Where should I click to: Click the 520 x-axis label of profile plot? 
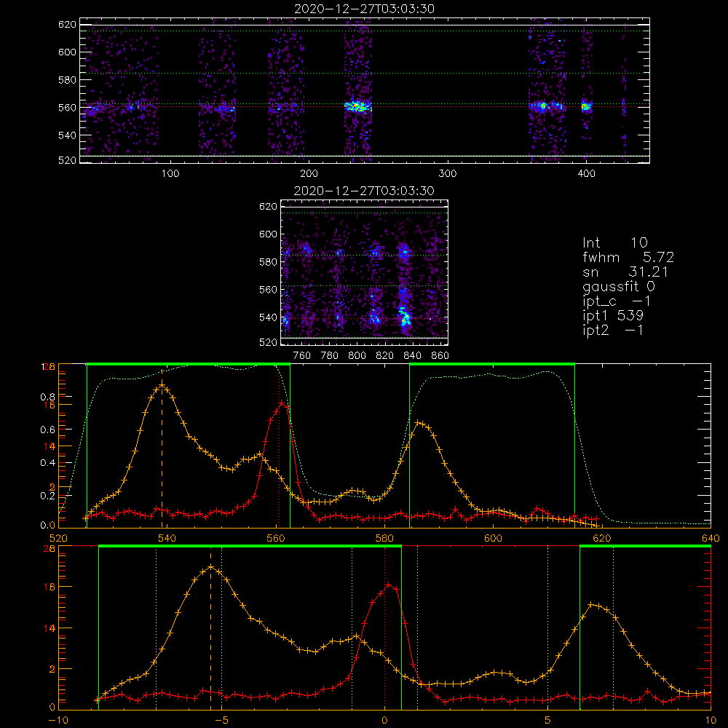(58, 539)
